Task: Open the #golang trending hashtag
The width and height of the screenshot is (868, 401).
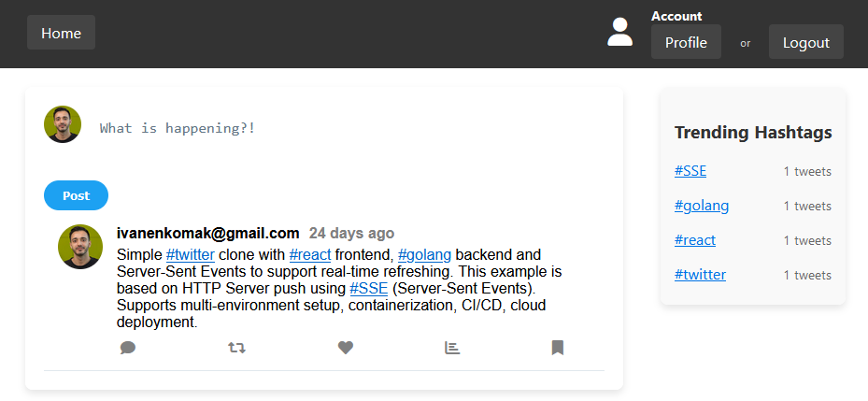Action: pos(702,206)
